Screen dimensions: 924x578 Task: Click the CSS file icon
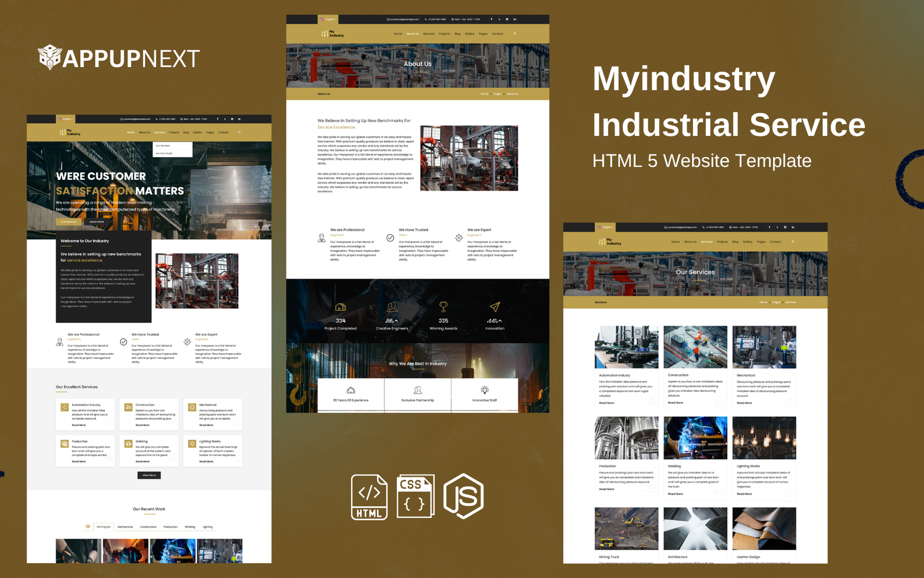click(x=415, y=497)
